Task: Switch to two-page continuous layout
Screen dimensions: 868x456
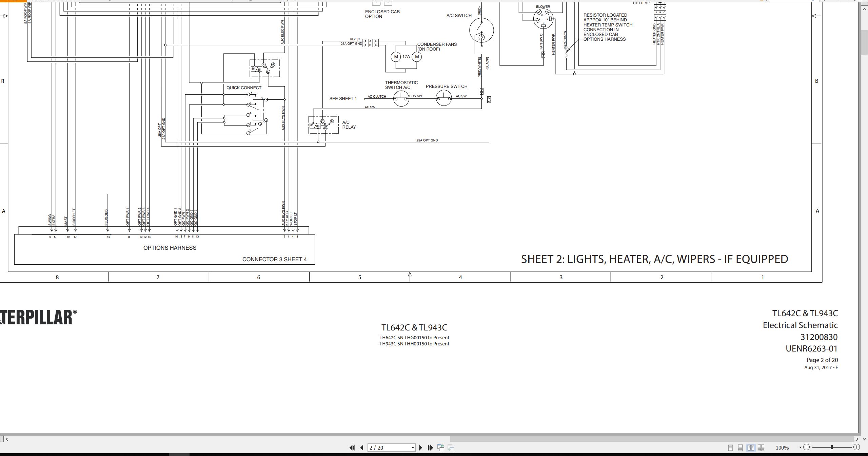Action: pos(761,448)
